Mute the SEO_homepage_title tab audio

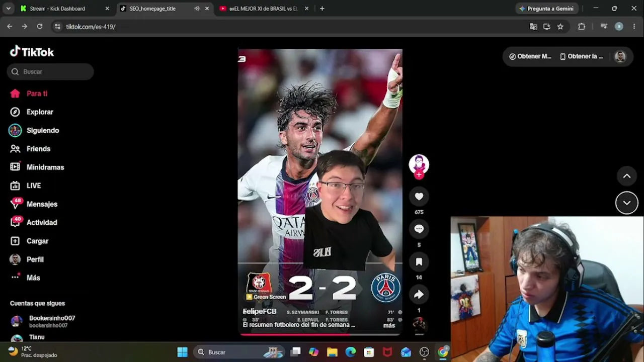(x=196, y=9)
